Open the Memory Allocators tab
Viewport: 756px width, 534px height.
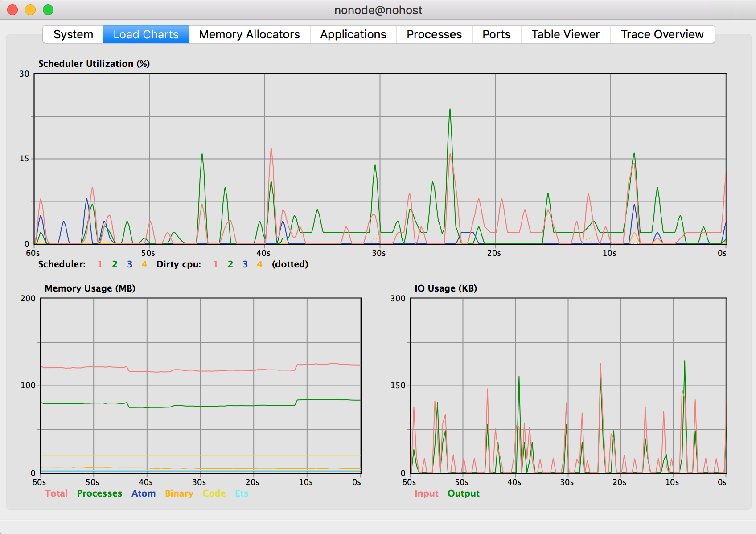pos(249,34)
